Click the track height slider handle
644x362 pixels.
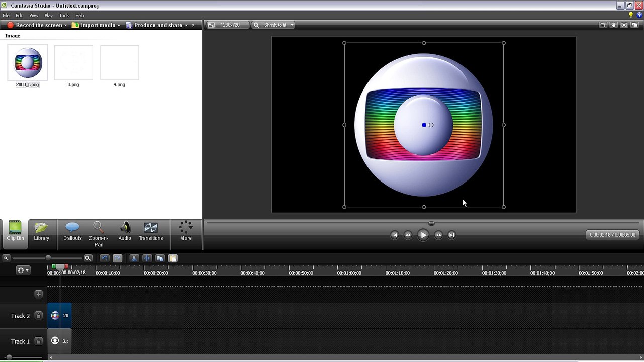9,357
